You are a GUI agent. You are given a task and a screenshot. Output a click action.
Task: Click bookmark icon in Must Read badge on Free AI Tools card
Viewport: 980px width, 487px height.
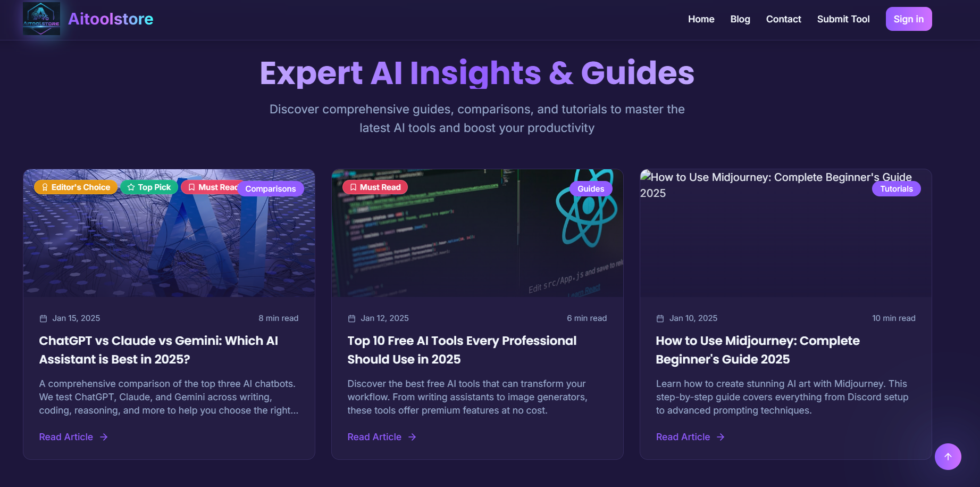point(353,187)
